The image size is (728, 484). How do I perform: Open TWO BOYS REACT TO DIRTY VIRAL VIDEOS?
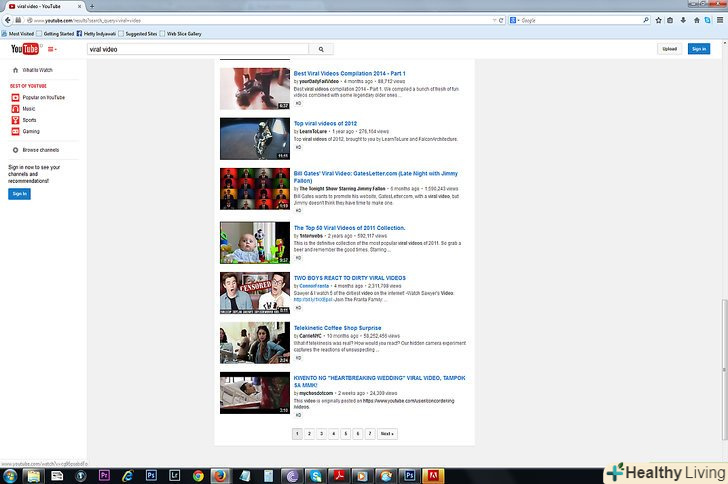tap(350, 278)
